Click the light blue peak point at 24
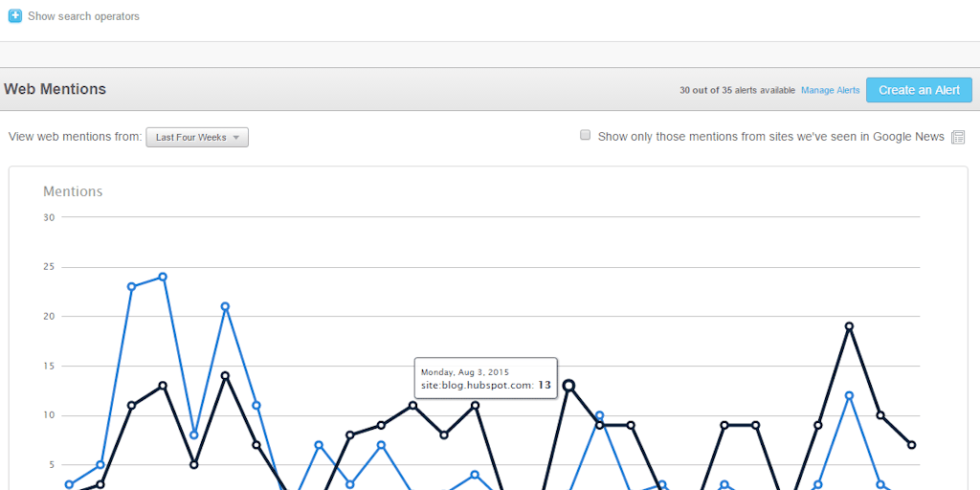Image resolution: width=980 pixels, height=490 pixels. [x=163, y=277]
